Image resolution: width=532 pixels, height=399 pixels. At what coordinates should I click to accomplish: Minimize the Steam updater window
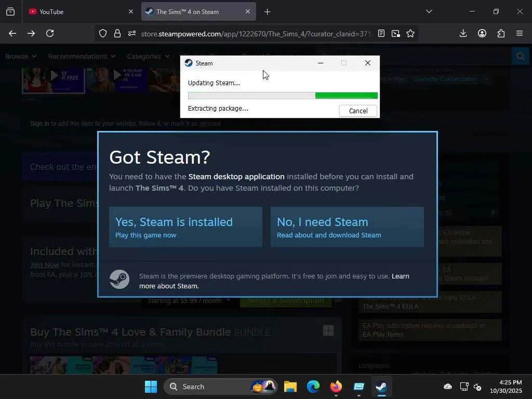(320, 63)
